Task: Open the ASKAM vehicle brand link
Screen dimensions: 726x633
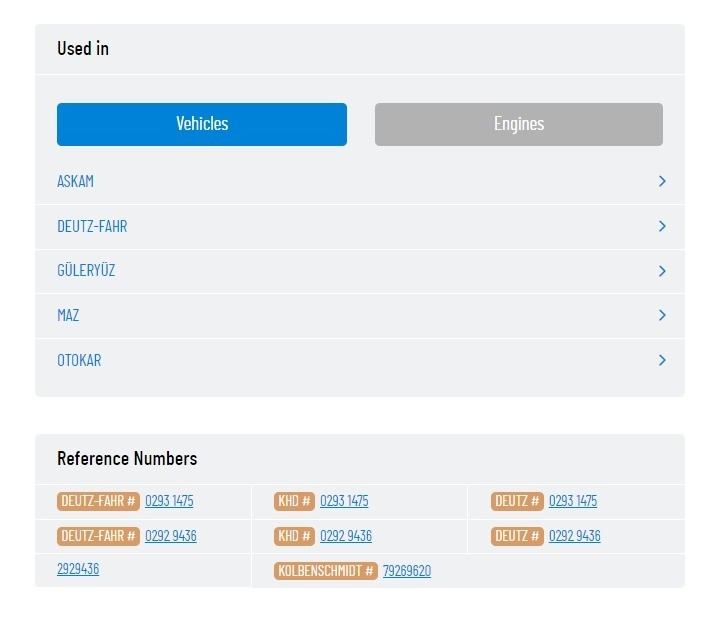Action: tap(75, 181)
